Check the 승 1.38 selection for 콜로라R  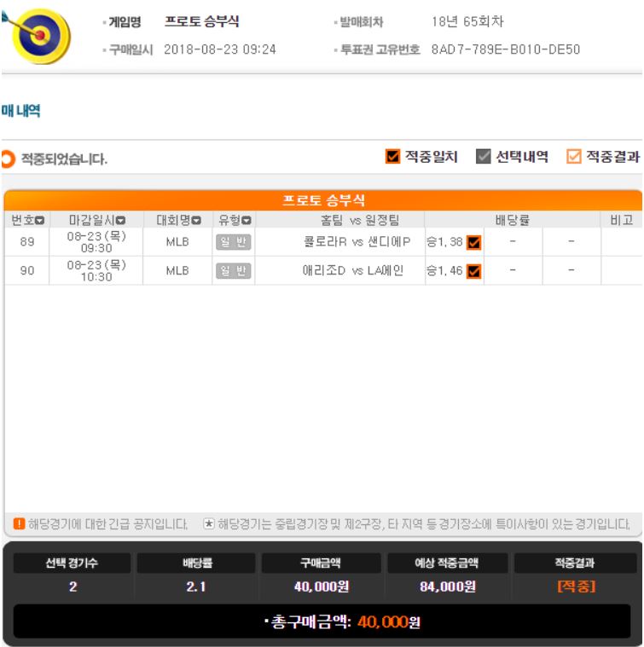point(474,242)
